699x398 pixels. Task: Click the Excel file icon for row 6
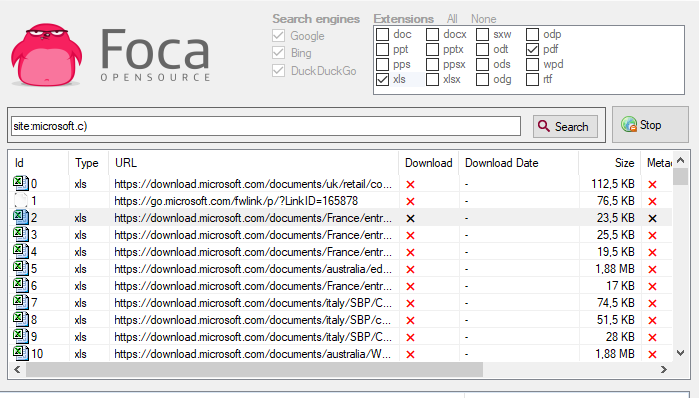pos(21,285)
